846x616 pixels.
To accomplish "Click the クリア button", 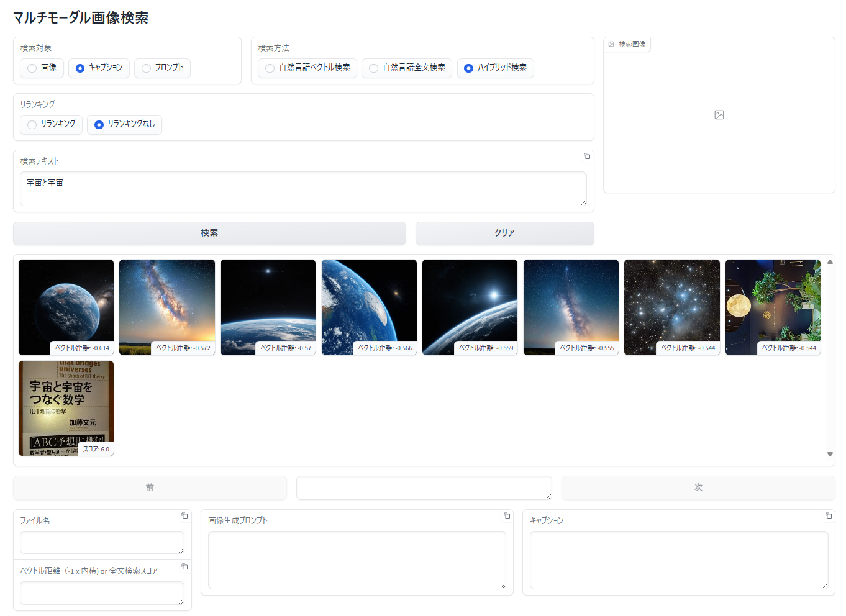I will coord(504,233).
